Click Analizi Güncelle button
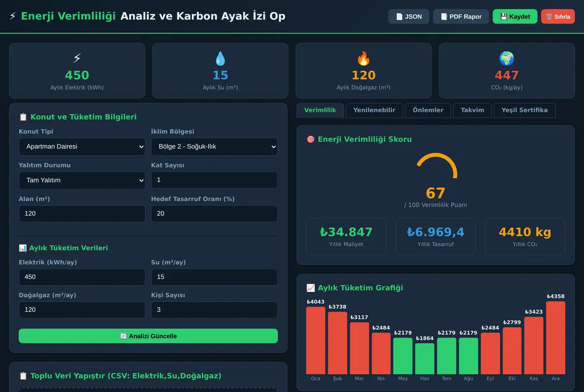This screenshot has height=392, width=584. (148, 336)
